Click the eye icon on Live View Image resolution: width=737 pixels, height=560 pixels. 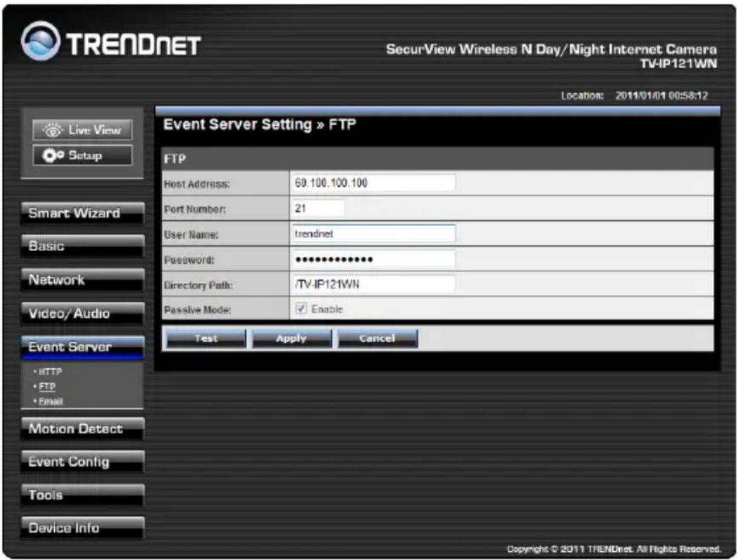click(x=52, y=130)
